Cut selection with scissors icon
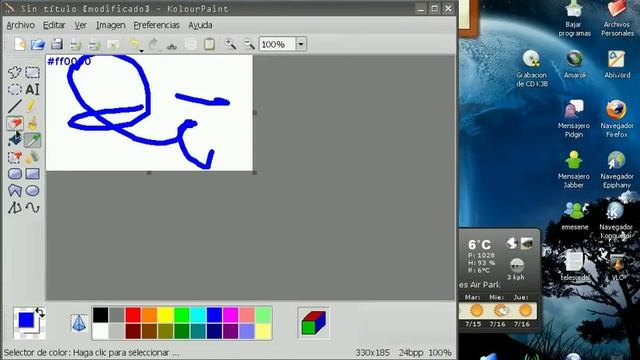The height and width of the screenshot is (360, 640). pos(172,45)
